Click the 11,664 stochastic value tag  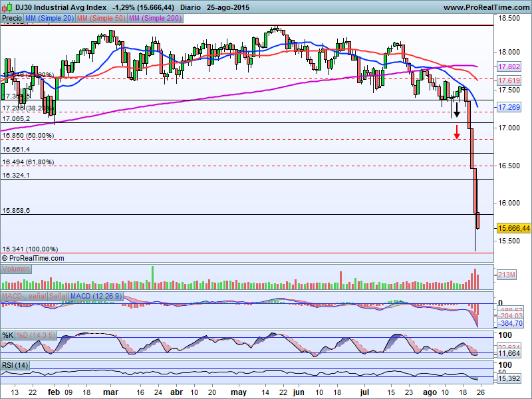click(509, 354)
